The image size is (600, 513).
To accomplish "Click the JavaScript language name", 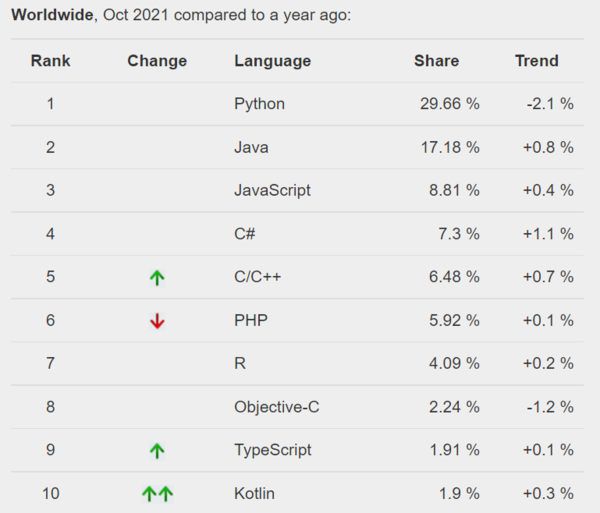I will coord(272,190).
